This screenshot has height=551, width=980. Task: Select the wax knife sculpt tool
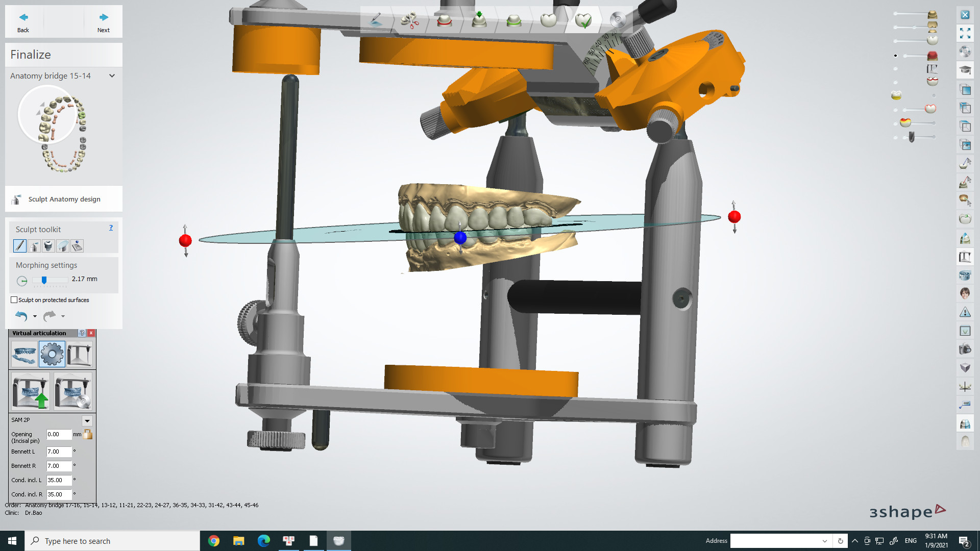tap(19, 246)
